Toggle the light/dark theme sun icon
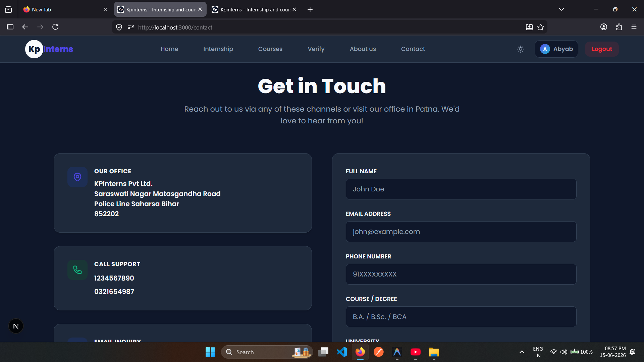The height and width of the screenshot is (362, 644). click(x=520, y=49)
